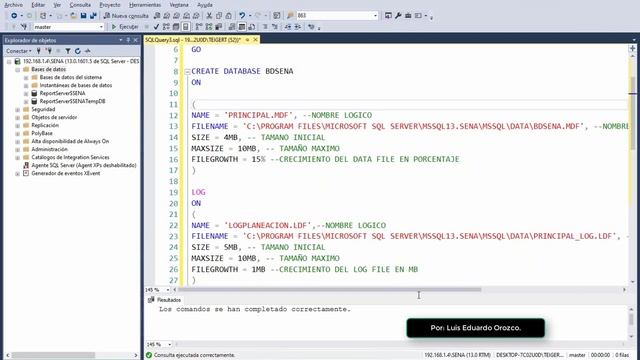Select Generador de eventos XEvent
This screenshot has height=360, width=640.
[65, 173]
